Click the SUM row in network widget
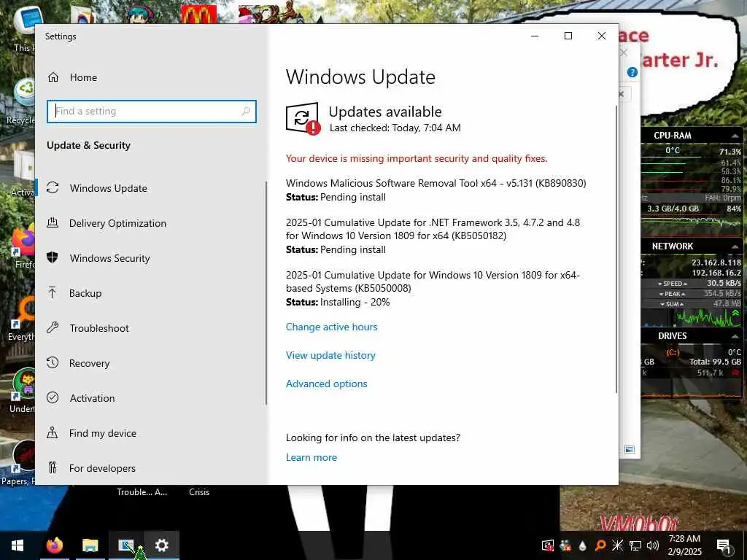The height and width of the screenshot is (560, 747). tap(692, 304)
